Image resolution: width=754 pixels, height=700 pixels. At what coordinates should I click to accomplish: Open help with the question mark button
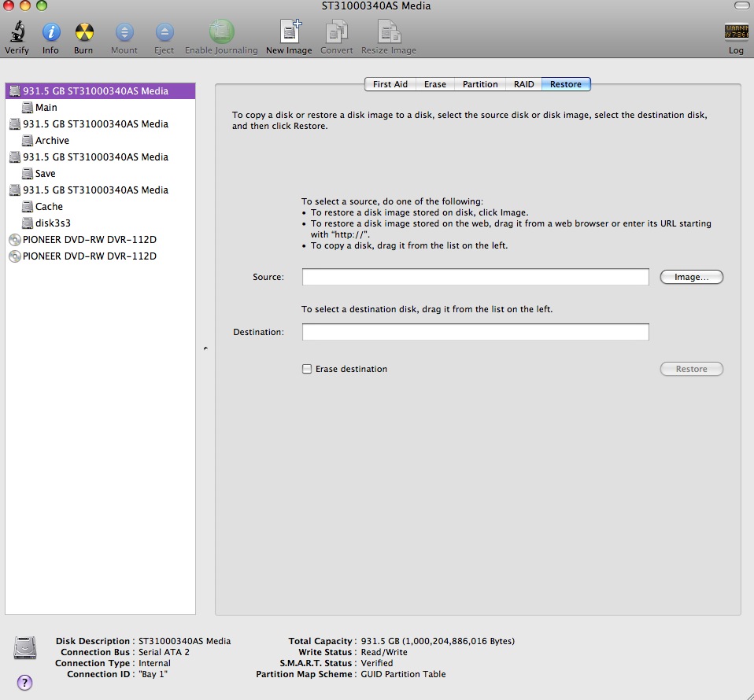coord(24,682)
